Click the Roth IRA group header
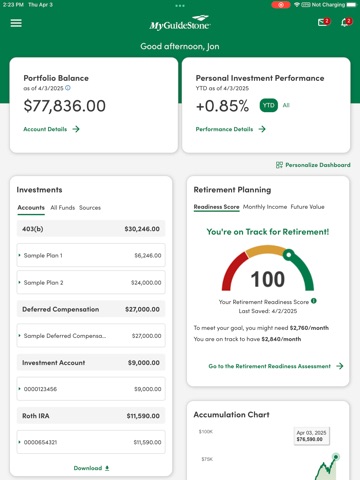 [x=91, y=416]
